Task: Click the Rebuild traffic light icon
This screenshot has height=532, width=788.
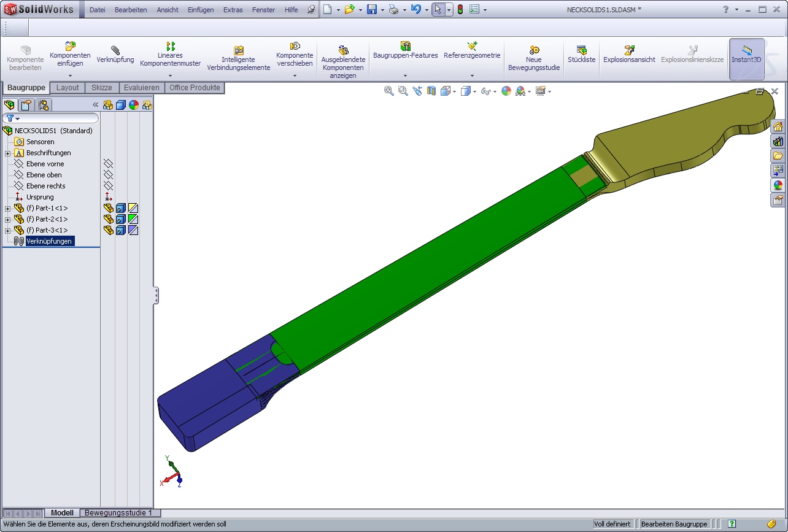Action: pyautogui.click(x=460, y=9)
